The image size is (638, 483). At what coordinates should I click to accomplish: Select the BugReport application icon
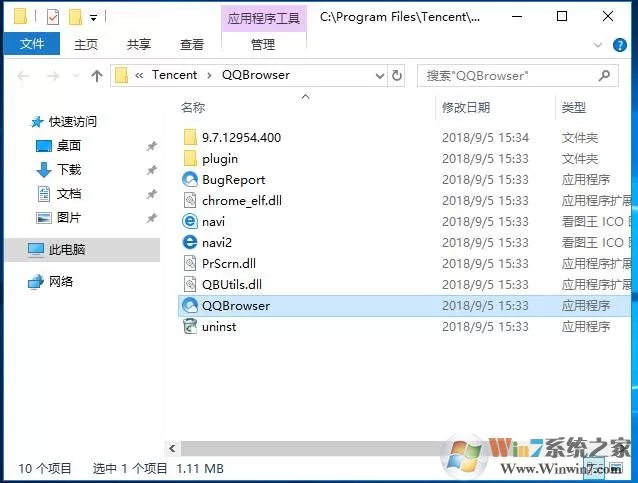coord(190,179)
